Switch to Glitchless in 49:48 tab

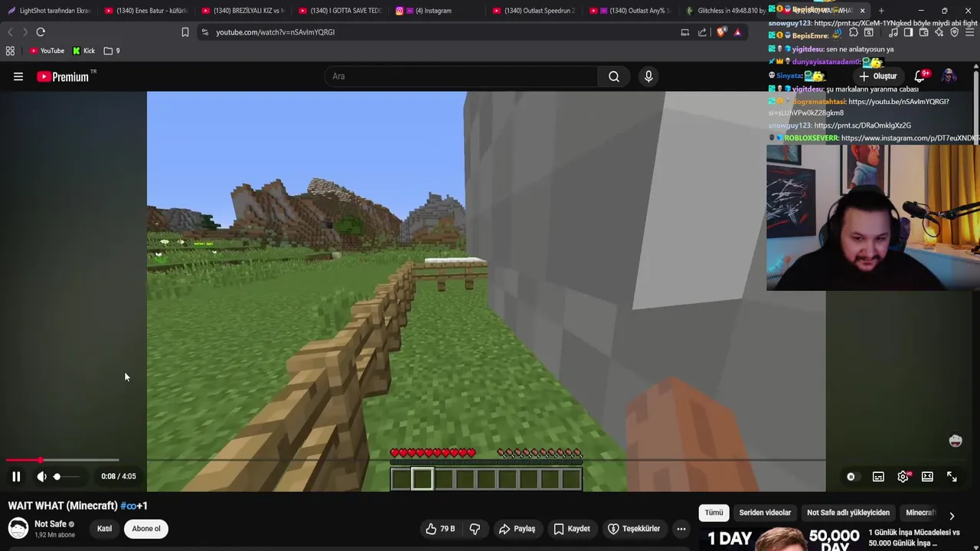coord(726,11)
